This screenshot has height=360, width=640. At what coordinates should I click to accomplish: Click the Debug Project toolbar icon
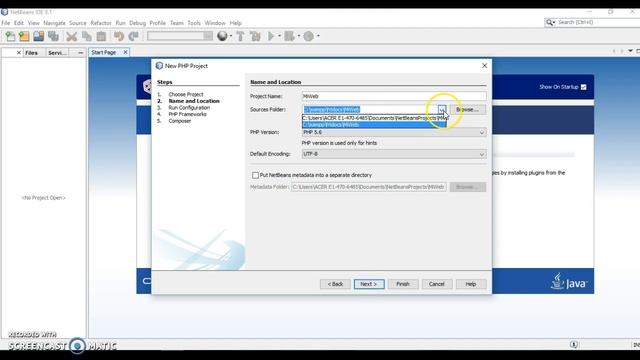[289, 36]
